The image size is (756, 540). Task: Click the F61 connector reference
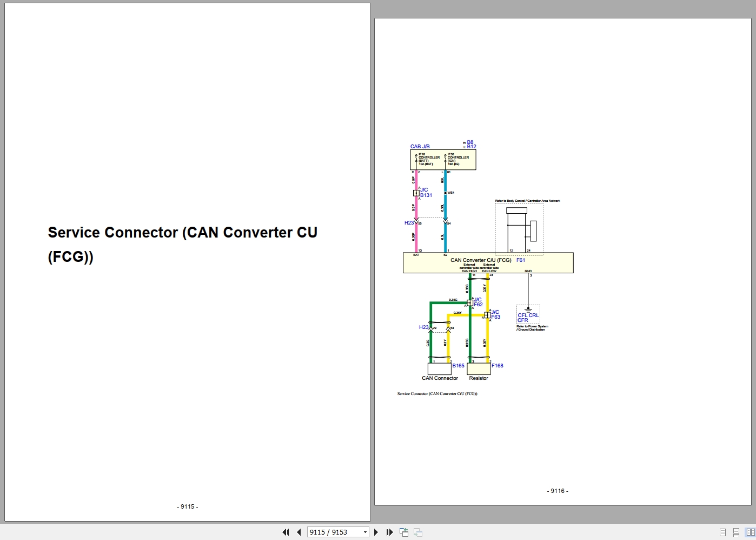[x=521, y=260]
